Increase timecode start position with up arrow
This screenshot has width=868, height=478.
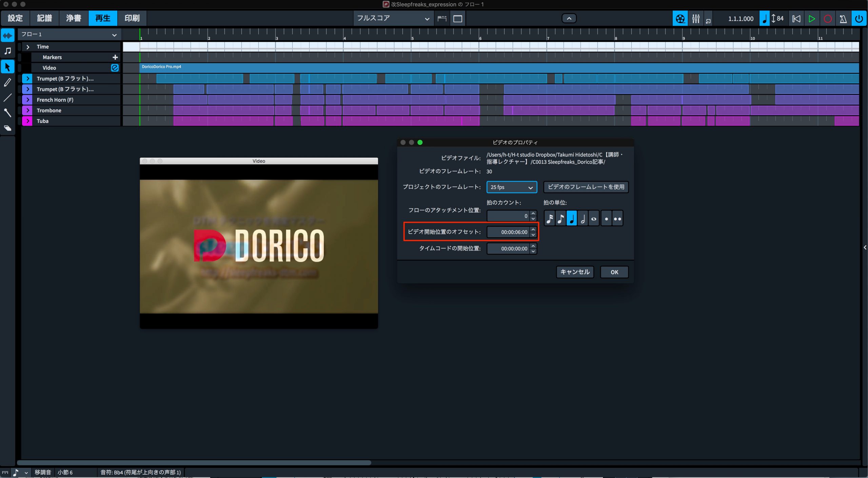(x=533, y=246)
